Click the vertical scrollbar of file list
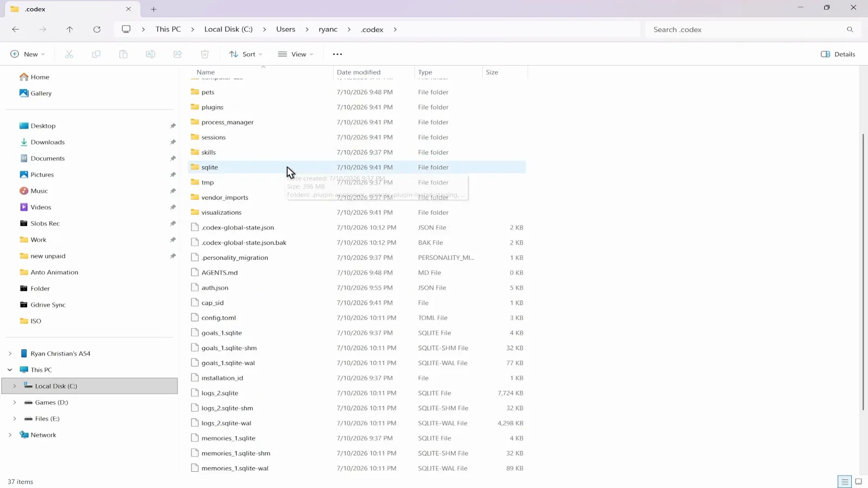The image size is (868, 488). point(863,271)
